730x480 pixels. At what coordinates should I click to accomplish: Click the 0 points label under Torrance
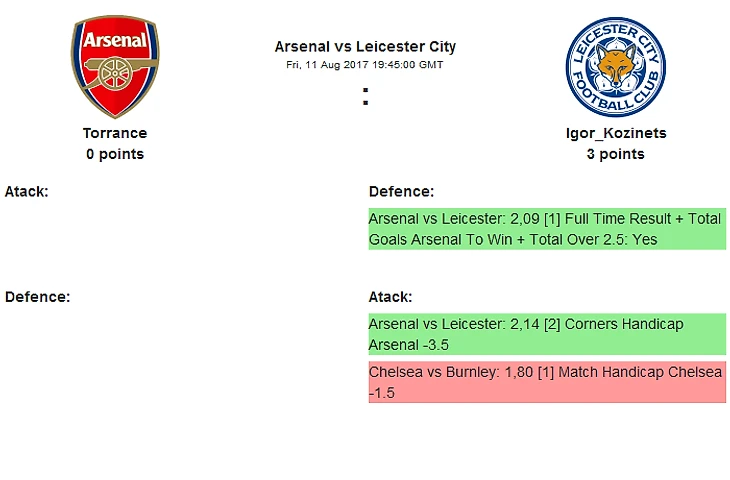coord(115,154)
